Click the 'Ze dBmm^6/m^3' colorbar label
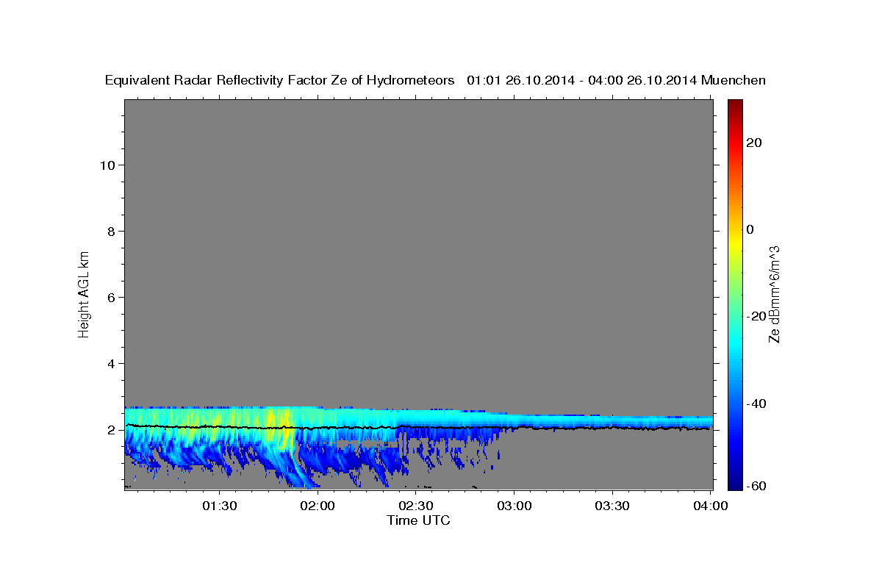 tap(774, 294)
